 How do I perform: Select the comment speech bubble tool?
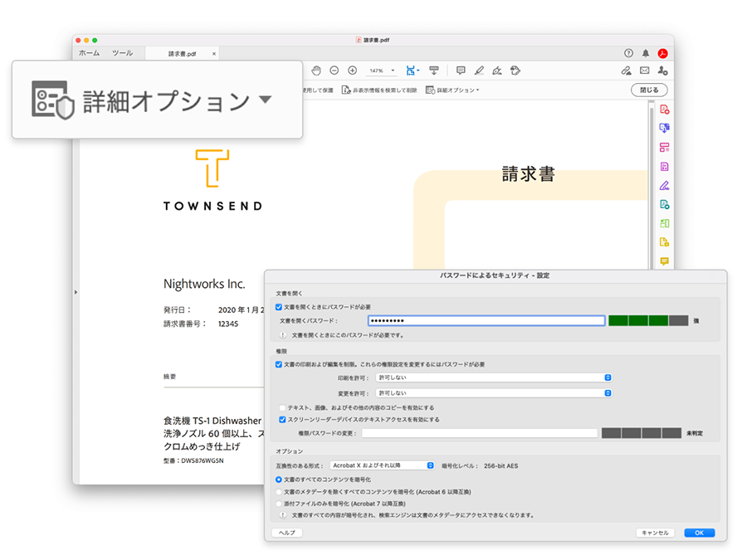click(x=461, y=71)
